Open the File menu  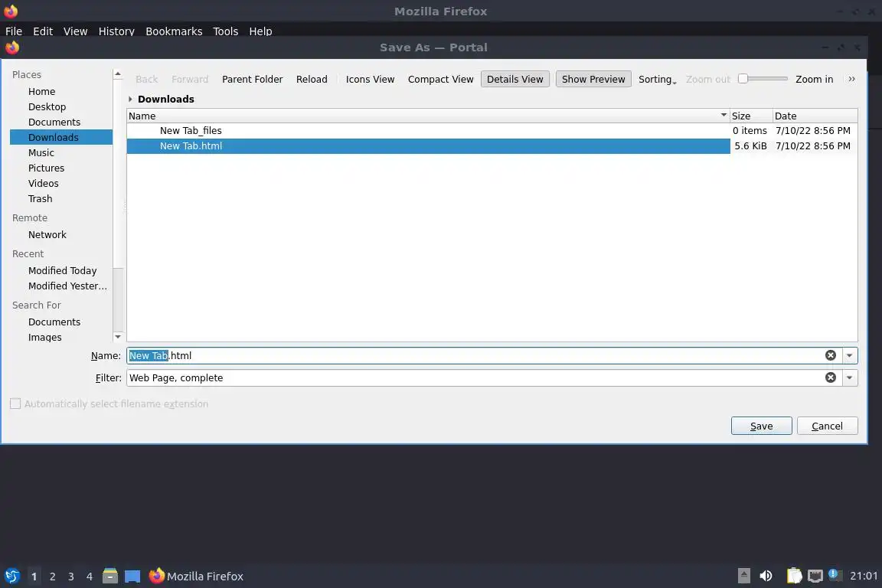pyautogui.click(x=14, y=31)
